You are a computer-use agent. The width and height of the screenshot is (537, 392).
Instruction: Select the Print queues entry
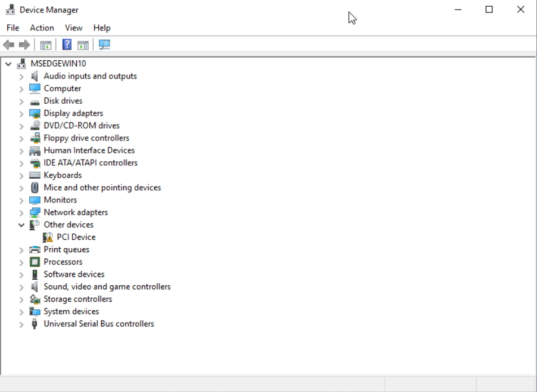[x=66, y=250]
